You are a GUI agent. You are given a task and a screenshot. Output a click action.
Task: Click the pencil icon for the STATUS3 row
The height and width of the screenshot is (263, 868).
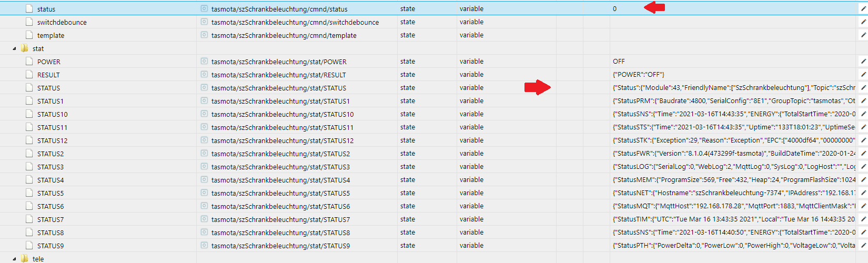(863, 167)
